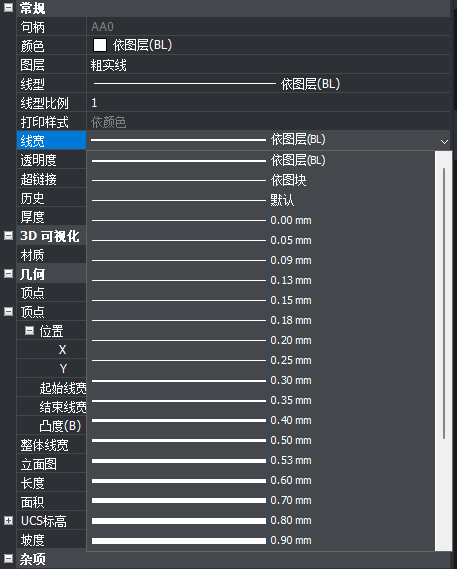This screenshot has width=457, height=569.
Task: Open the 线宽 dropdown arrow
Action: pos(444,141)
